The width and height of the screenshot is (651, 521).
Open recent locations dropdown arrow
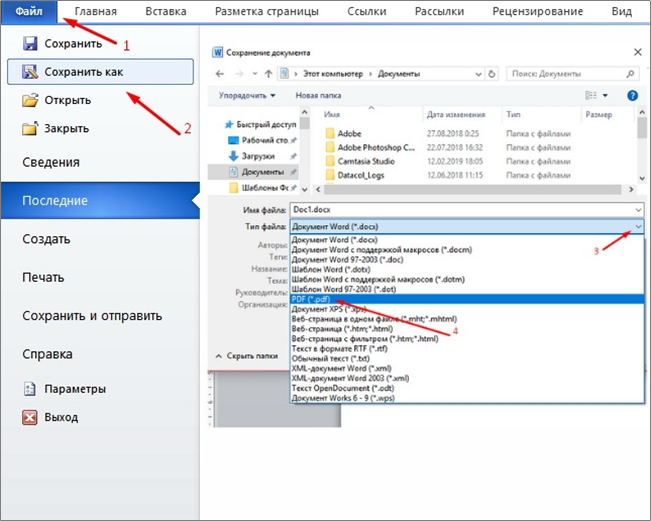[255, 74]
